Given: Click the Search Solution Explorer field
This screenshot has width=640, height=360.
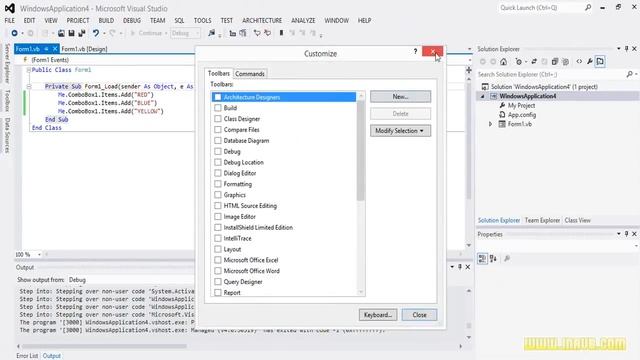Looking at the screenshot, I should point(551,74).
